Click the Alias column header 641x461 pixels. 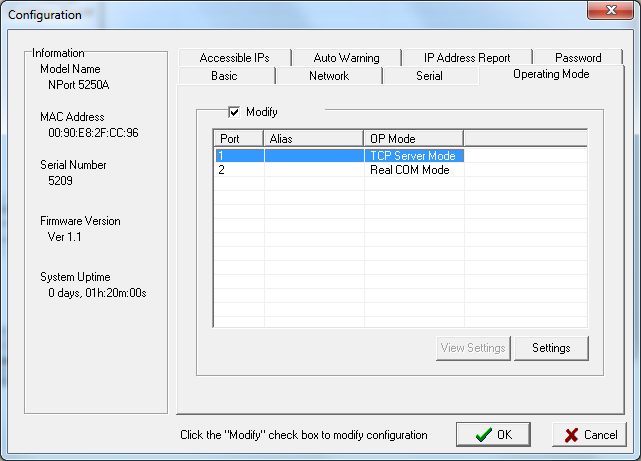(313, 138)
